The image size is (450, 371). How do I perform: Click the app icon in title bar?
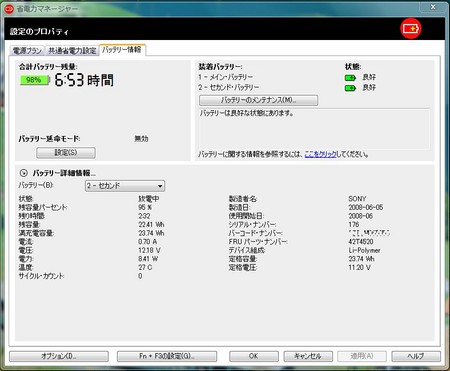(9, 9)
